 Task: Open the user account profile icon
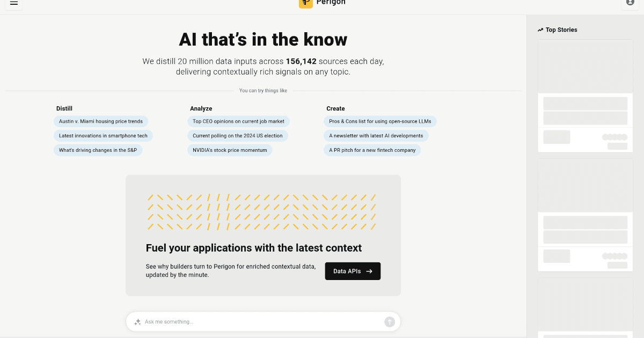[630, 3]
